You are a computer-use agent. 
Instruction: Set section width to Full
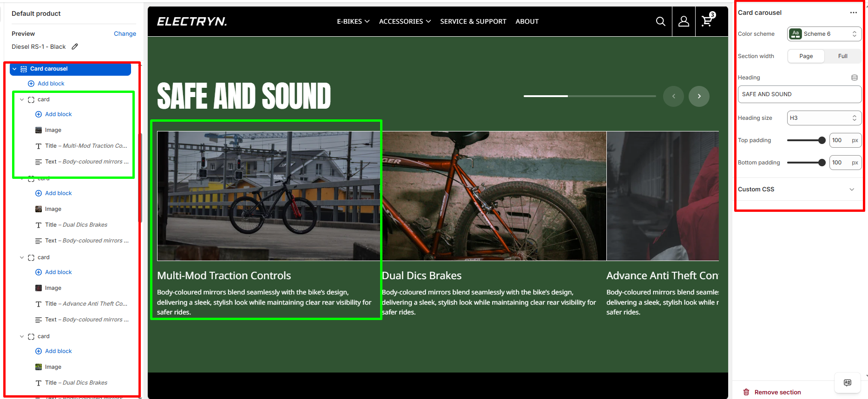(842, 56)
